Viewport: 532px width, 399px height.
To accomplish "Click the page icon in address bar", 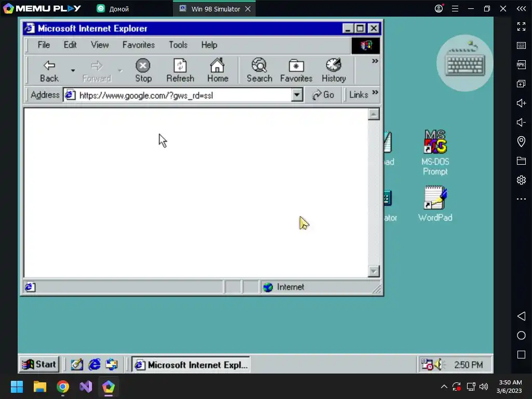I will [70, 95].
